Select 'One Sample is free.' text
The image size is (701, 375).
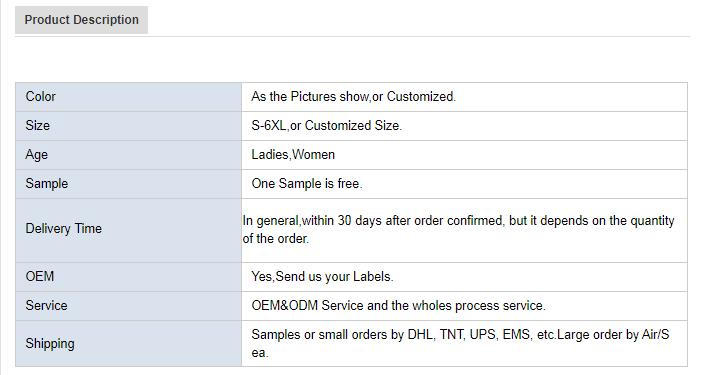click(307, 184)
